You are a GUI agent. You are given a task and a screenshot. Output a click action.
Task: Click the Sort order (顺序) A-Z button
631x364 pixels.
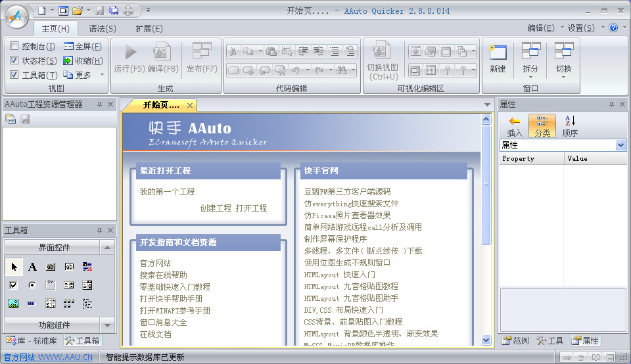coord(570,126)
